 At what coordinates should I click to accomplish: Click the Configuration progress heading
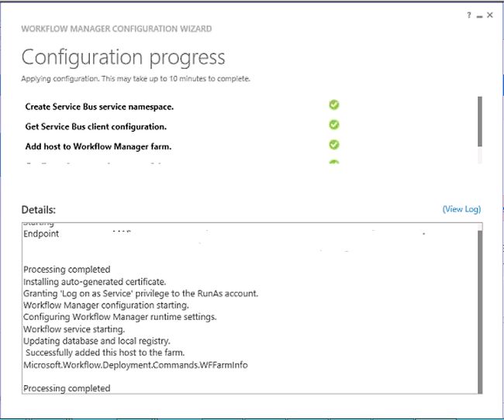(x=123, y=57)
